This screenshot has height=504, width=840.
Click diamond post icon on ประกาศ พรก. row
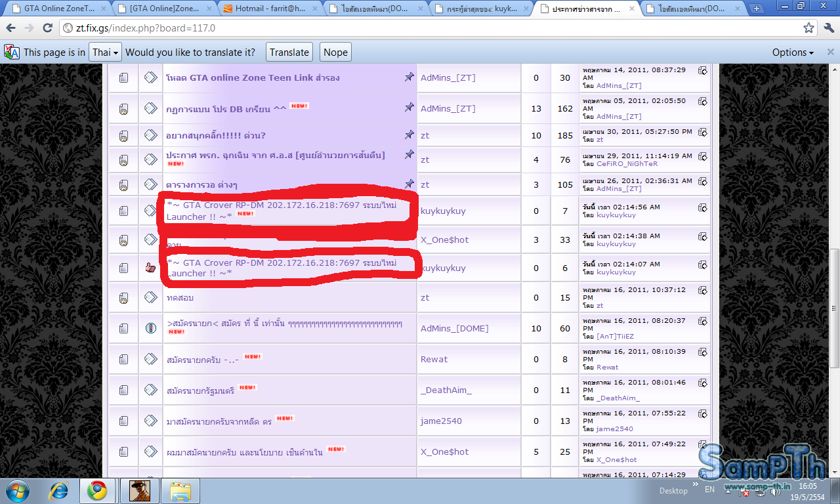click(x=150, y=159)
